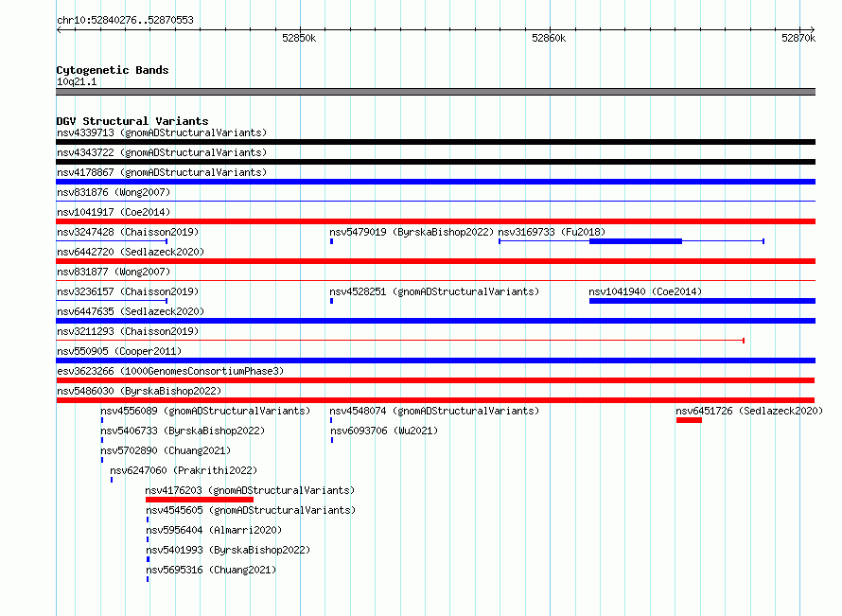
Task: Select nsv5695316 (Chuang2021) label
Action: 211,570
